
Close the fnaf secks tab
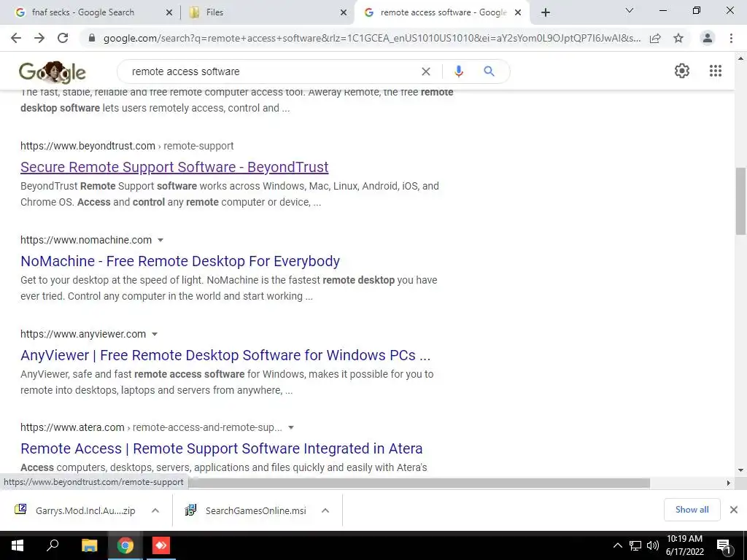169,13
